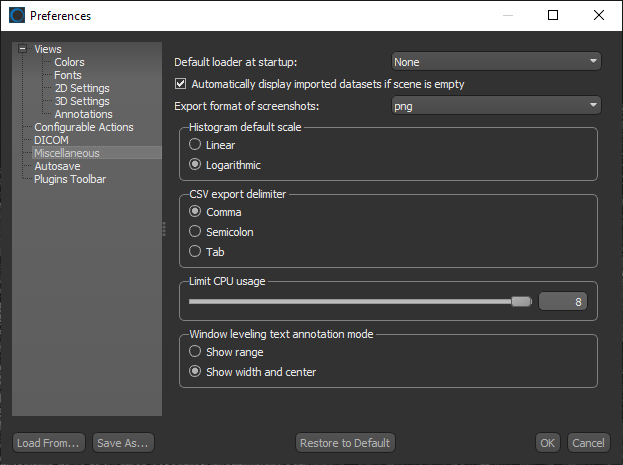
Task: Click the Save As... button
Action: click(x=123, y=442)
